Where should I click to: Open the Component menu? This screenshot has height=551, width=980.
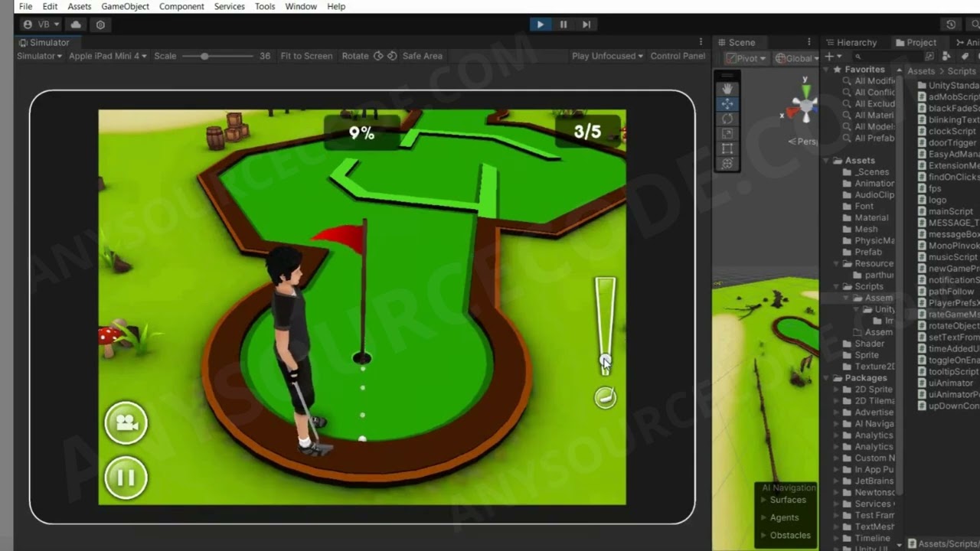coord(181,6)
